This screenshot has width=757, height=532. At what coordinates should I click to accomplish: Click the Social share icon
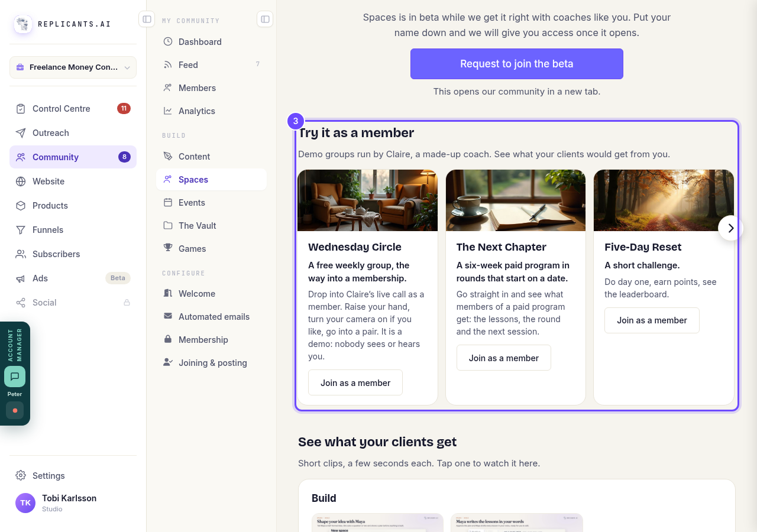coord(21,303)
